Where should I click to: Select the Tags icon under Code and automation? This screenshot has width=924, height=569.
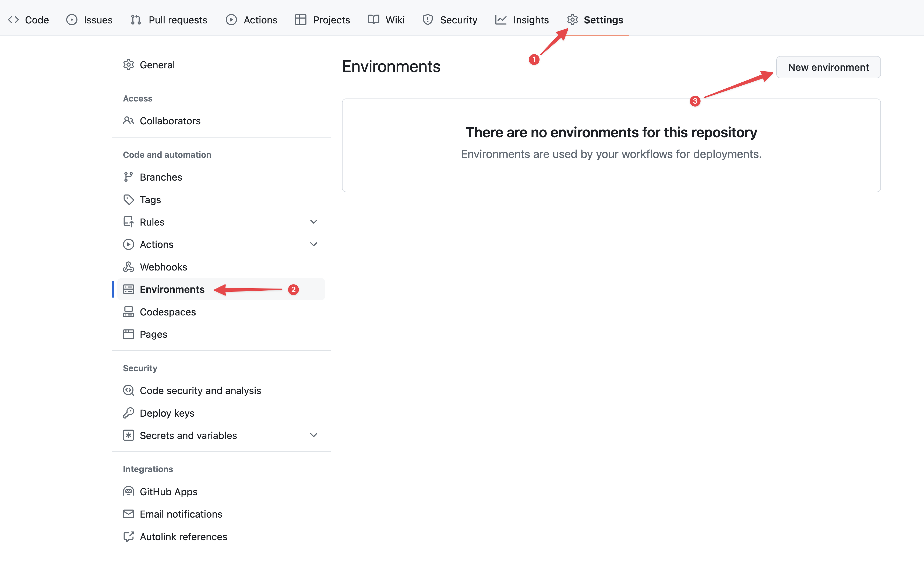tap(128, 199)
